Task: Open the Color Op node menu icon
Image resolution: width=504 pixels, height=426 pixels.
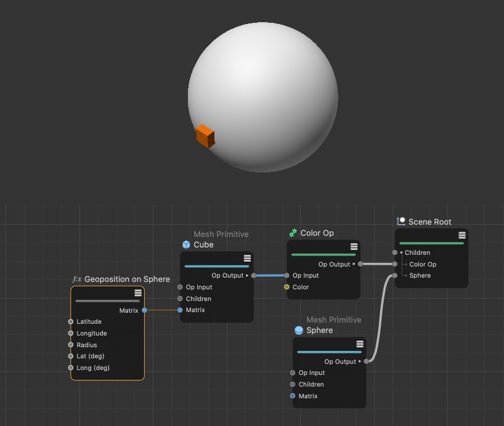Action: point(354,246)
